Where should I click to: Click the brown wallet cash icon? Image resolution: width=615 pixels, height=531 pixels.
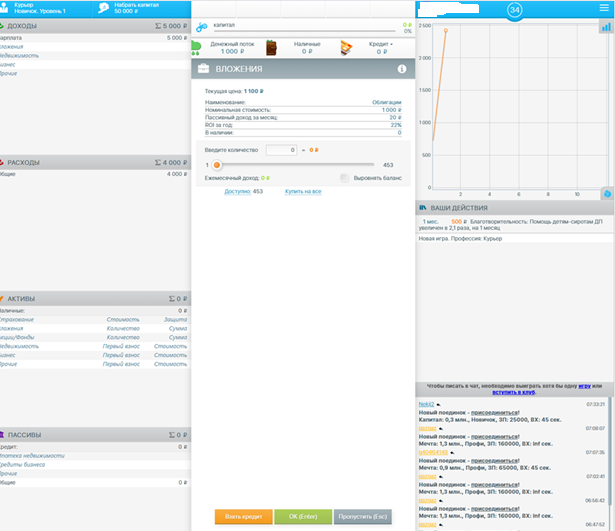pos(271,47)
